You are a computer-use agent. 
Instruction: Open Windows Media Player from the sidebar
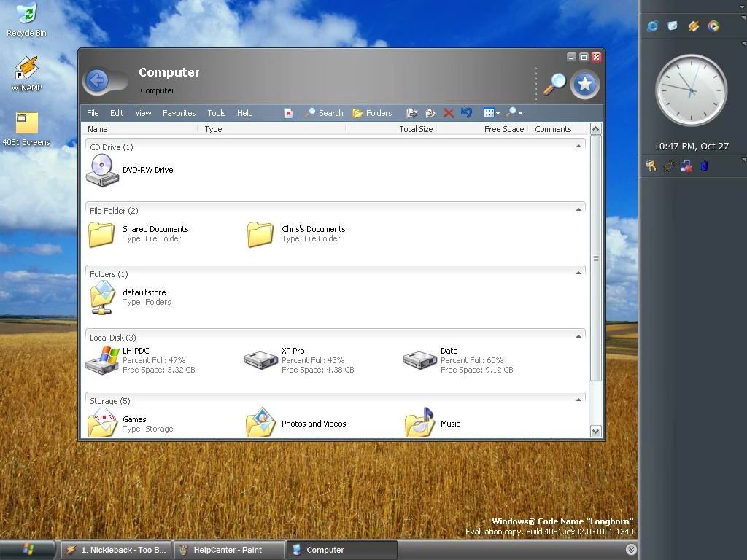[713, 26]
